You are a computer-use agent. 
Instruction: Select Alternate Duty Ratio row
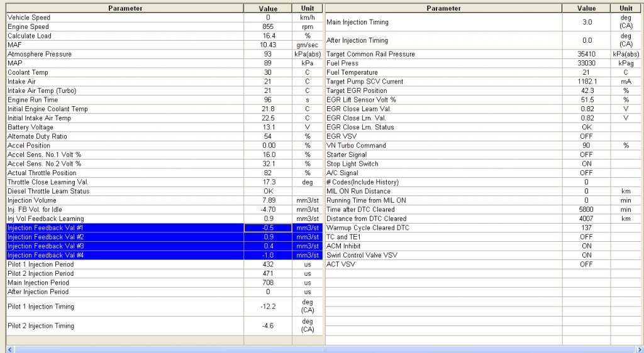pyautogui.click(x=165, y=136)
